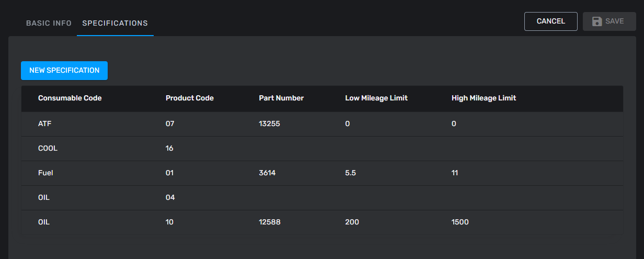Click part number 13255 cell
The height and width of the screenshot is (259, 644).
pyautogui.click(x=270, y=124)
